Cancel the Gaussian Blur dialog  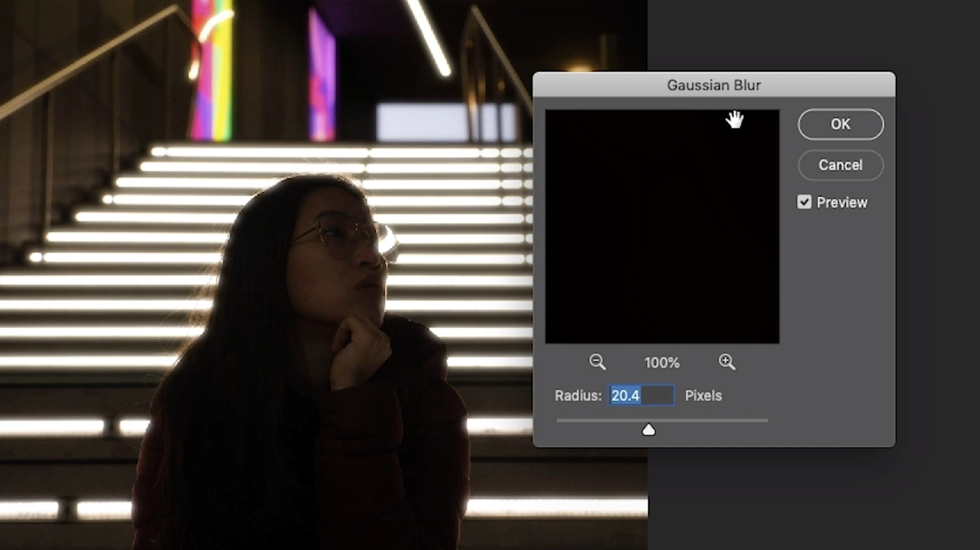click(840, 165)
